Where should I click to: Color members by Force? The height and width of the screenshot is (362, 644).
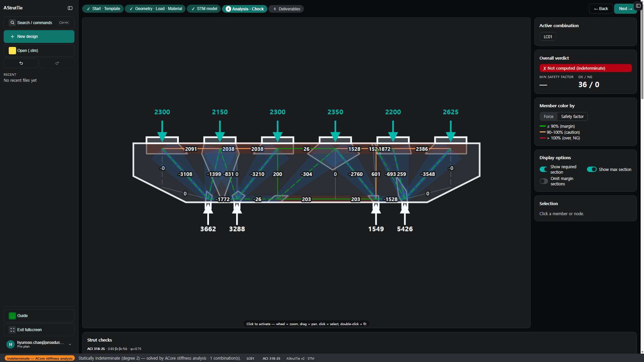coord(548,117)
